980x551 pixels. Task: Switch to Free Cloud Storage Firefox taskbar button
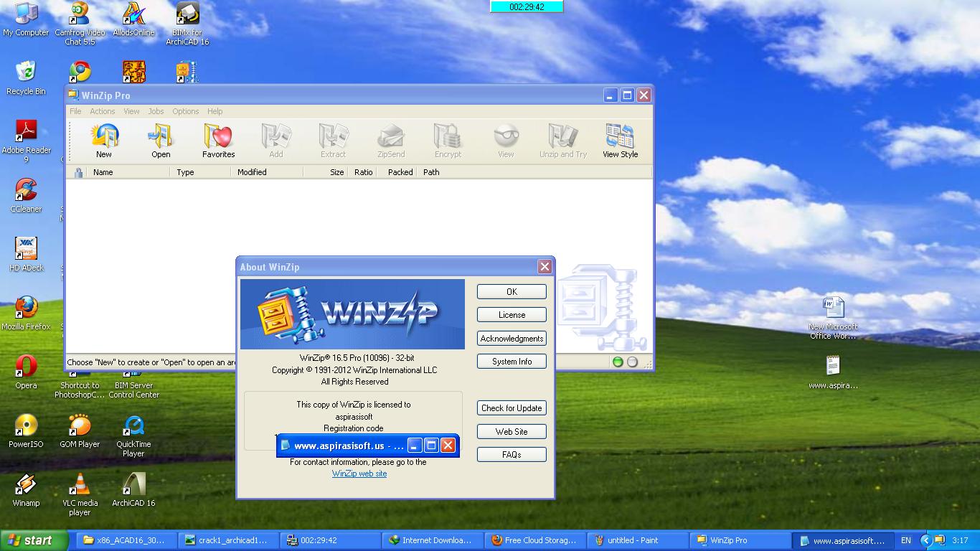(534, 540)
